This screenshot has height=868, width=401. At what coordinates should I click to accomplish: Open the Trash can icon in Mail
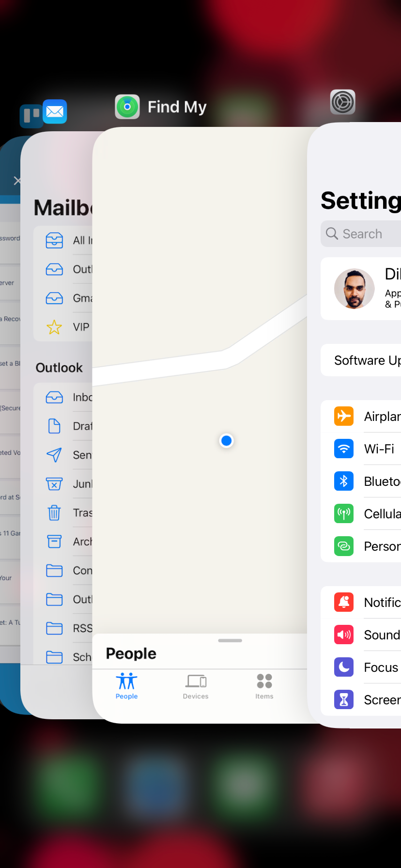(x=54, y=512)
